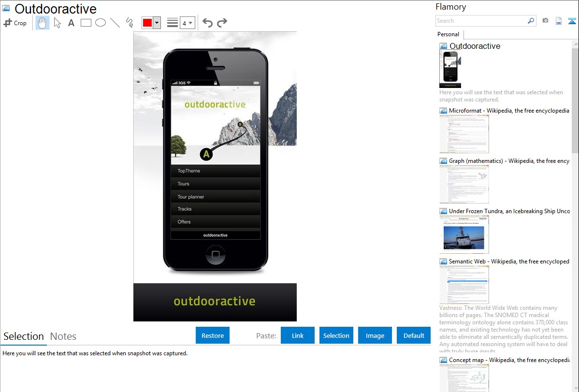This screenshot has height=392, width=579.
Task: Select the straight line tool
Action: click(115, 23)
